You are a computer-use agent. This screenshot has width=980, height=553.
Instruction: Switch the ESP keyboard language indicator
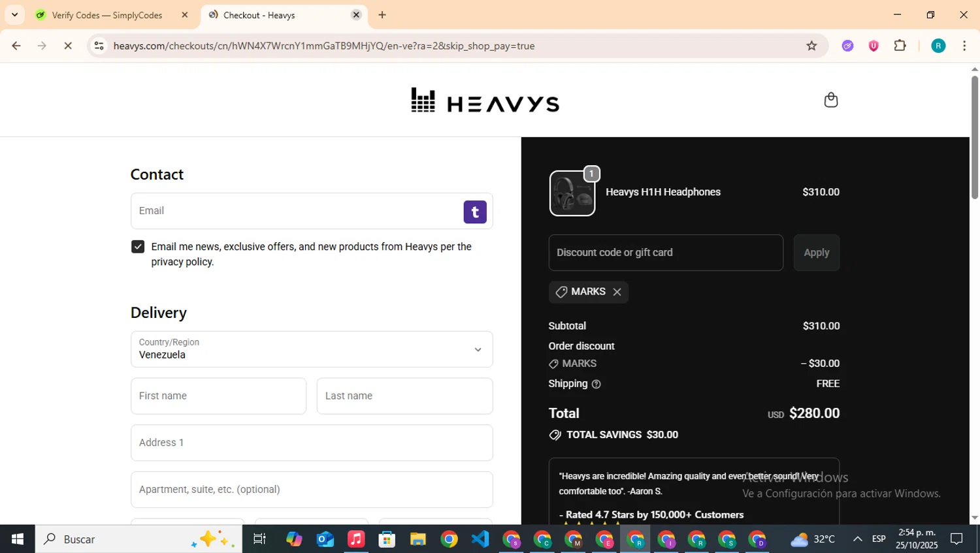click(879, 539)
